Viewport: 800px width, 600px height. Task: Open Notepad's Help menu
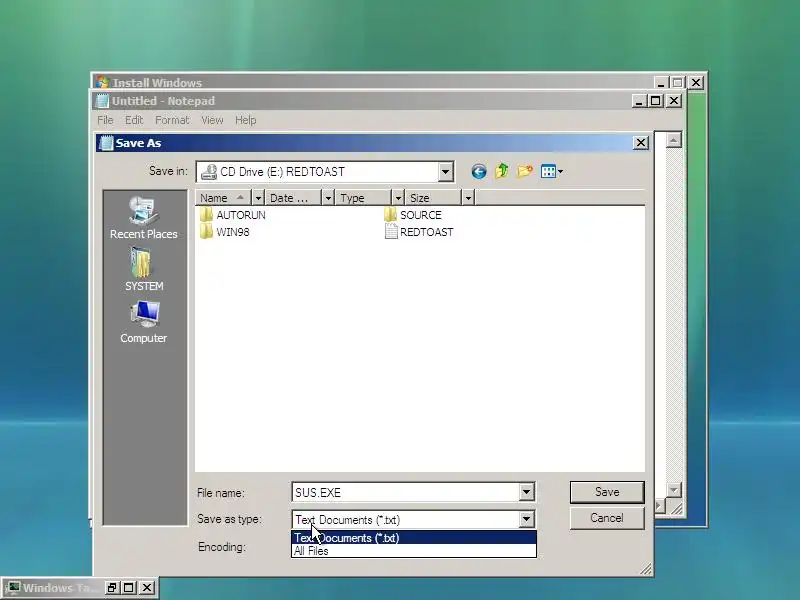(x=245, y=120)
